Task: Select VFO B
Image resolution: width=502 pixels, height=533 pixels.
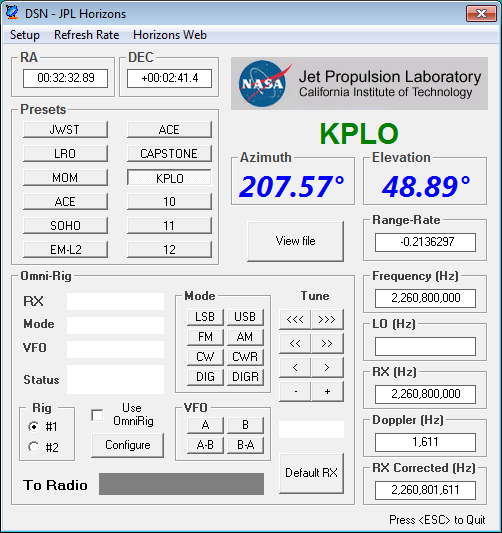Action: (x=245, y=425)
